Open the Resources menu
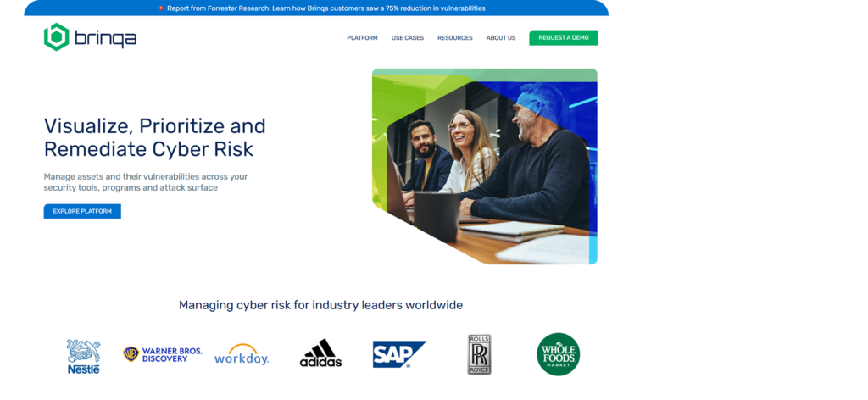The image size is (868, 400). (x=455, y=38)
